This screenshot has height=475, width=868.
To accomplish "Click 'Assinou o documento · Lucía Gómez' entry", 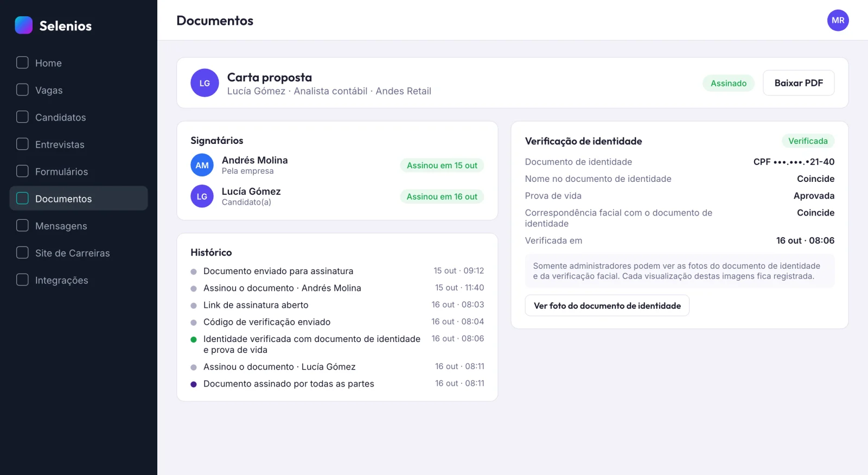I will 337,367.
